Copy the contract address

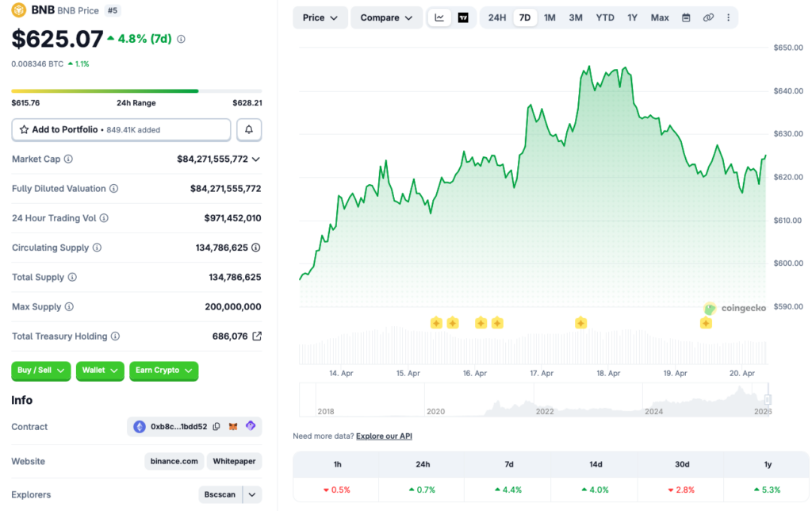(216, 427)
